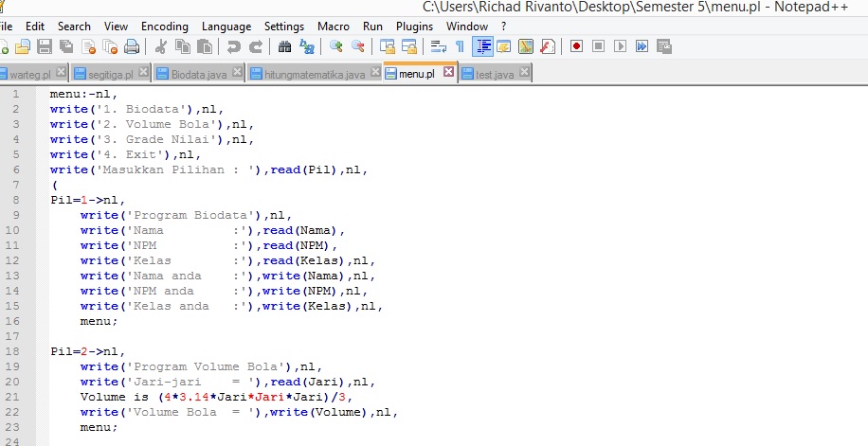This screenshot has width=868, height=446.
Task: Open the Search menu
Action: 74,26
